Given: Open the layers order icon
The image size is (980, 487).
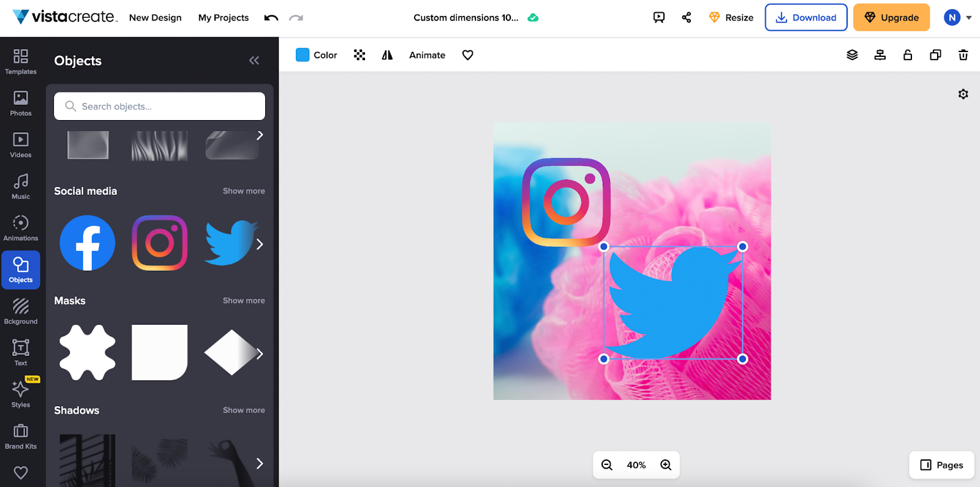Looking at the screenshot, I should (852, 55).
